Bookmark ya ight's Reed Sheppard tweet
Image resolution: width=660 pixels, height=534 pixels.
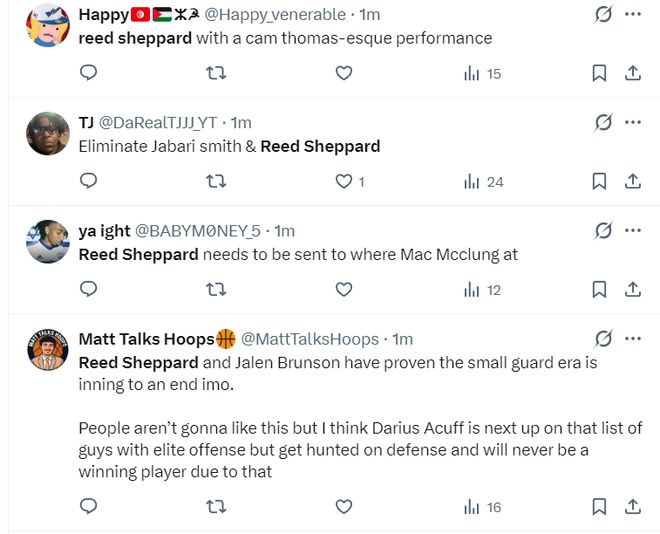point(599,290)
